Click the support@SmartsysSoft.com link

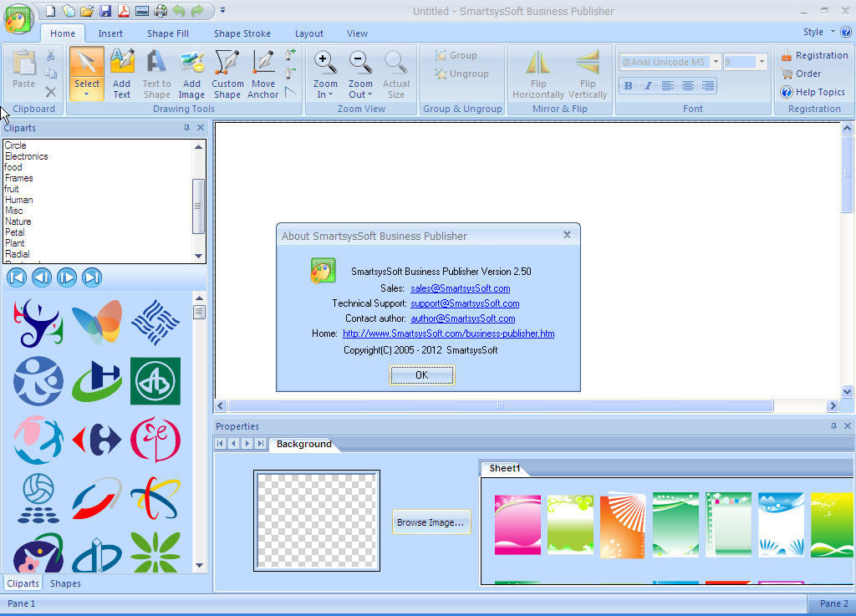point(465,303)
